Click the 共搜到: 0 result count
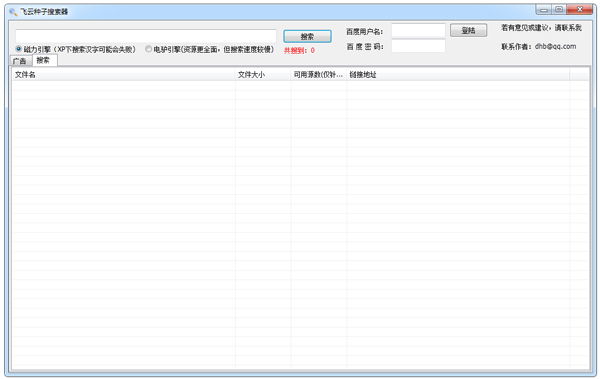The width and height of the screenshot is (600, 379). point(299,51)
